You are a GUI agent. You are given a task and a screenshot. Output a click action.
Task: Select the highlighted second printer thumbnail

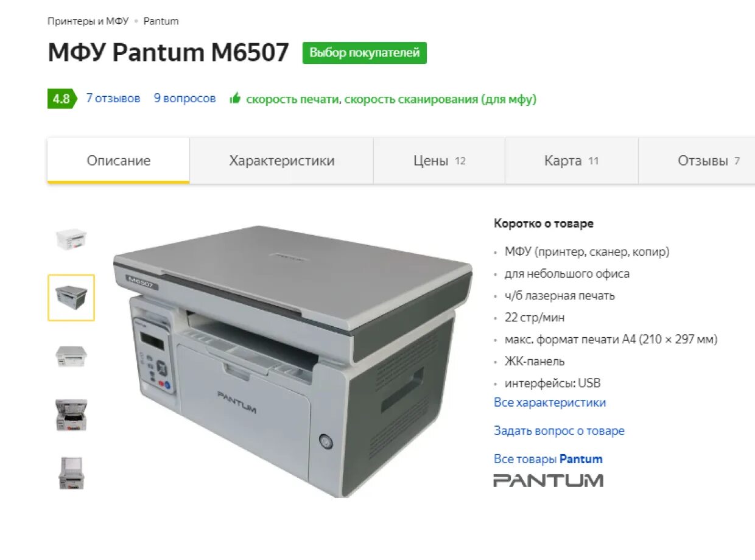click(71, 298)
